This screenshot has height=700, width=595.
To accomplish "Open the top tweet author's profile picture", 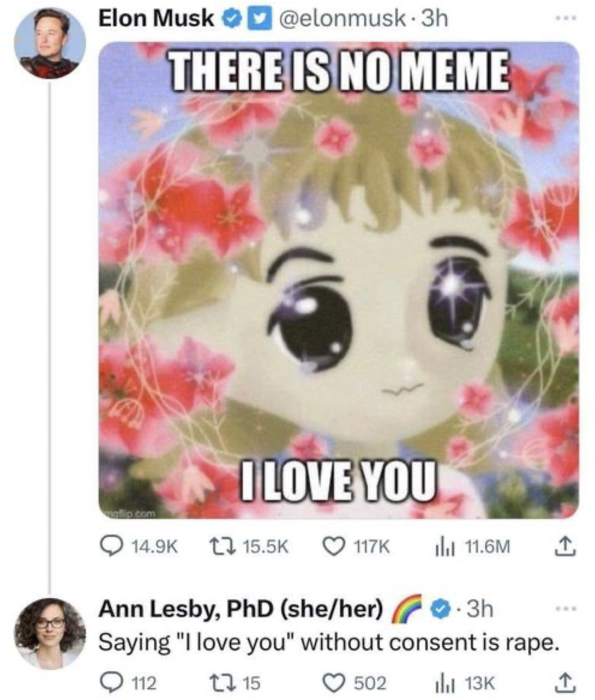I will pos(50,43).
